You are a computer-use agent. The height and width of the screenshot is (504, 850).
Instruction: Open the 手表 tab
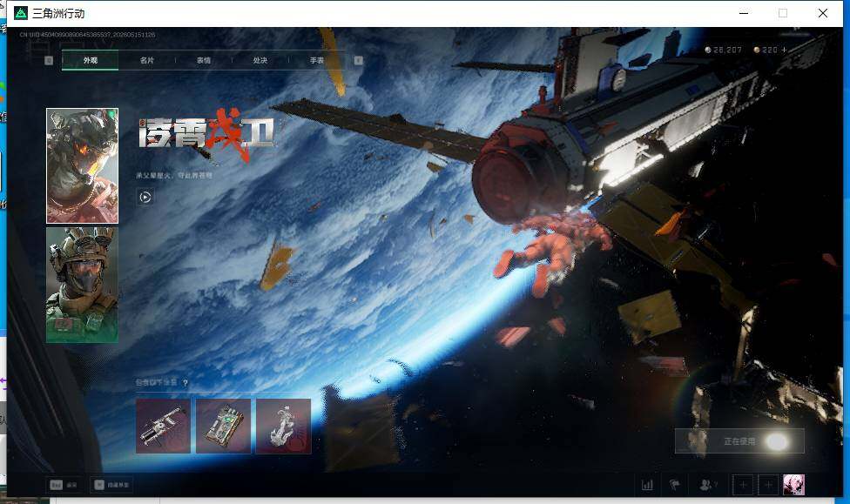[x=317, y=60]
